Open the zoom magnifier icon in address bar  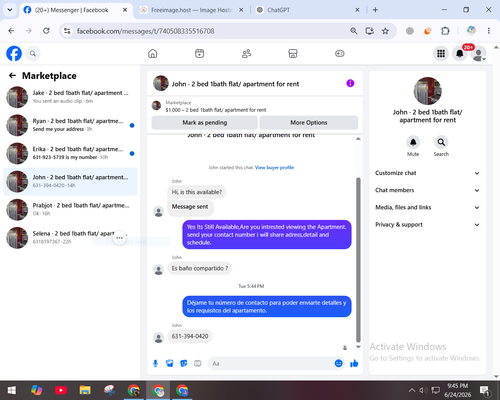[354, 31]
